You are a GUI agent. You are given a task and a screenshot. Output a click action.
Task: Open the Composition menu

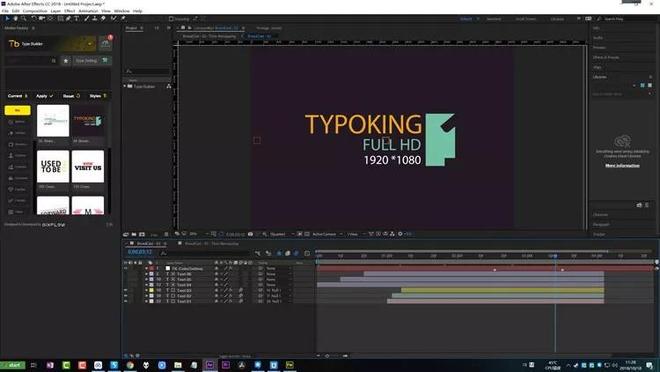pos(35,11)
